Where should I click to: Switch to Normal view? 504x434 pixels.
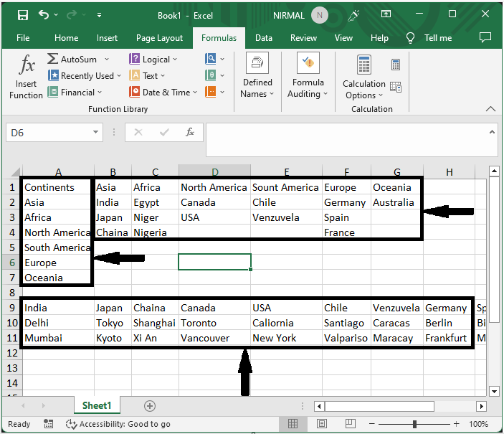(293, 424)
